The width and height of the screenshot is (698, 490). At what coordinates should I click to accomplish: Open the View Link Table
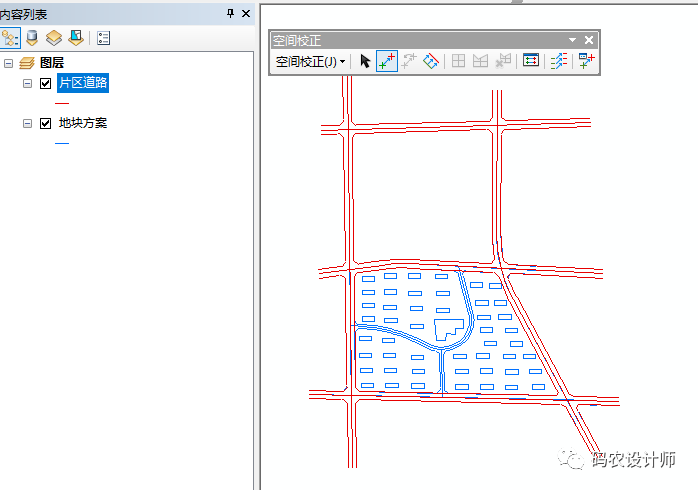tap(531, 61)
